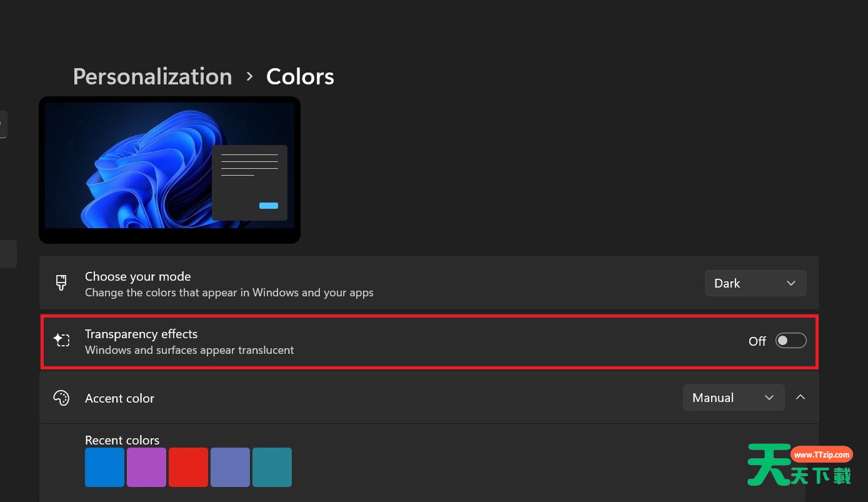Image resolution: width=868 pixels, height=502 pixels.
Task: Turn on the Transparency effects toggle
Action: [791, 341]
